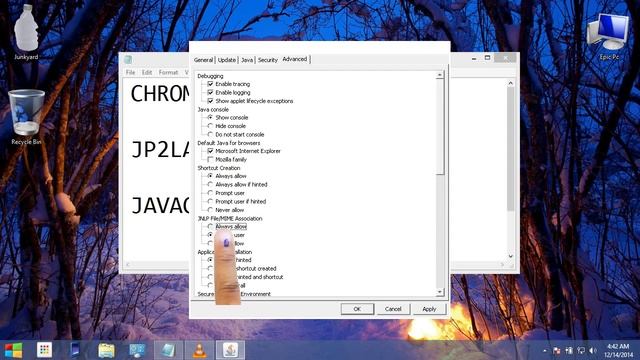Image resolution: width=640 pixels, height=360 pixels.
Task: Open the Junkyard desktop icon
Action: pos(26,33)
